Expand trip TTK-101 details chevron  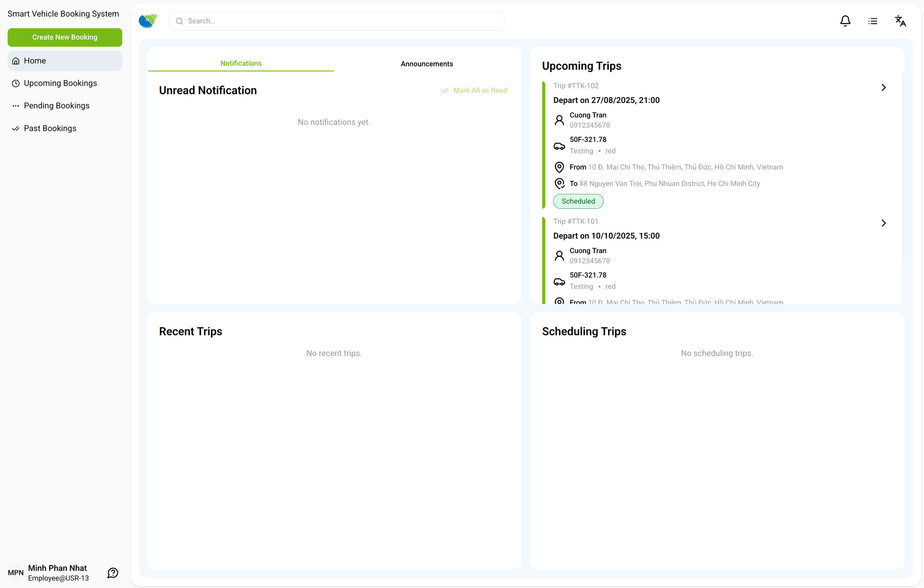coord(883,223)
